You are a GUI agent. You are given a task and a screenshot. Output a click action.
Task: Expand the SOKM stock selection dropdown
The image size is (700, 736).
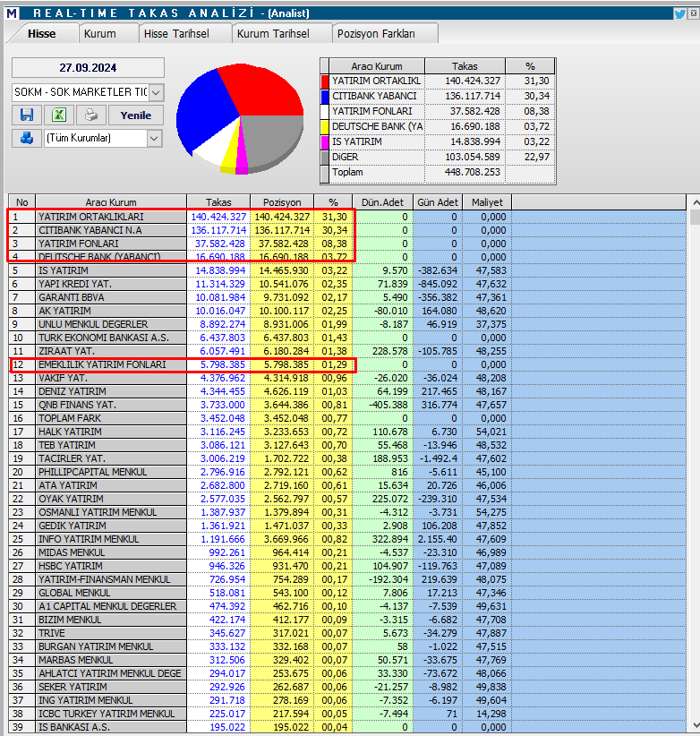pyautogui.click(x=157, y=92)
